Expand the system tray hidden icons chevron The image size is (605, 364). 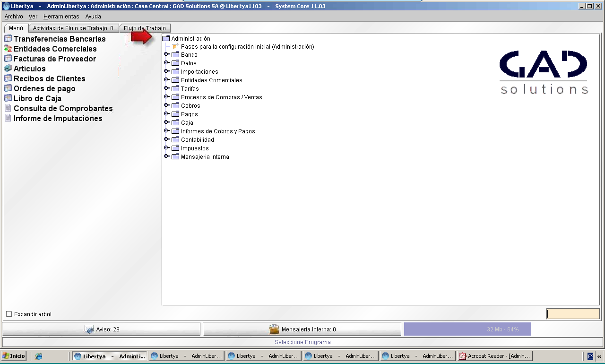[599, 356]
